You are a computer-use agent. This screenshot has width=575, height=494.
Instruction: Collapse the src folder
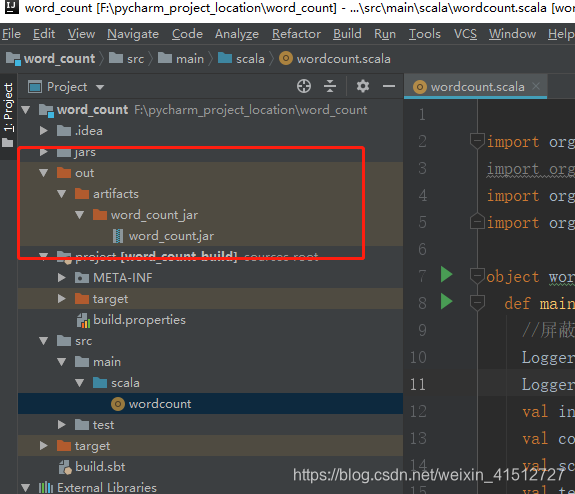click(x=44, y=341)
